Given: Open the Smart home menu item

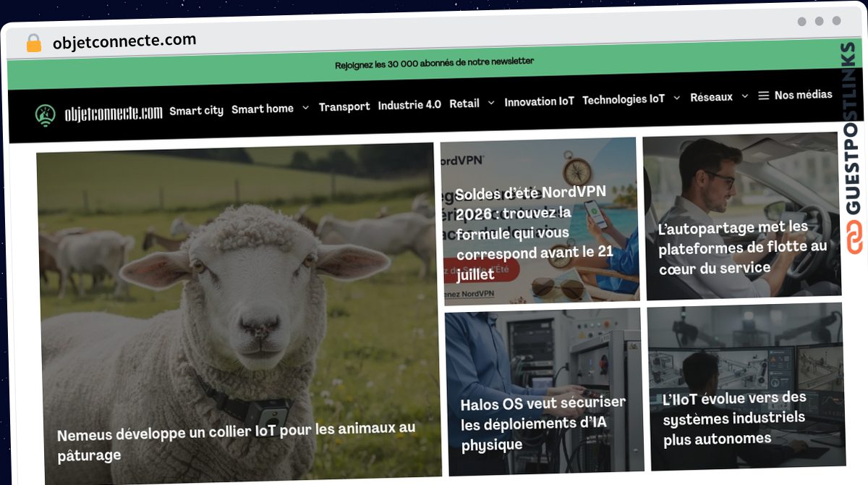Looking at the screenshot, I should pyautogui.click(x=263, y=109).
